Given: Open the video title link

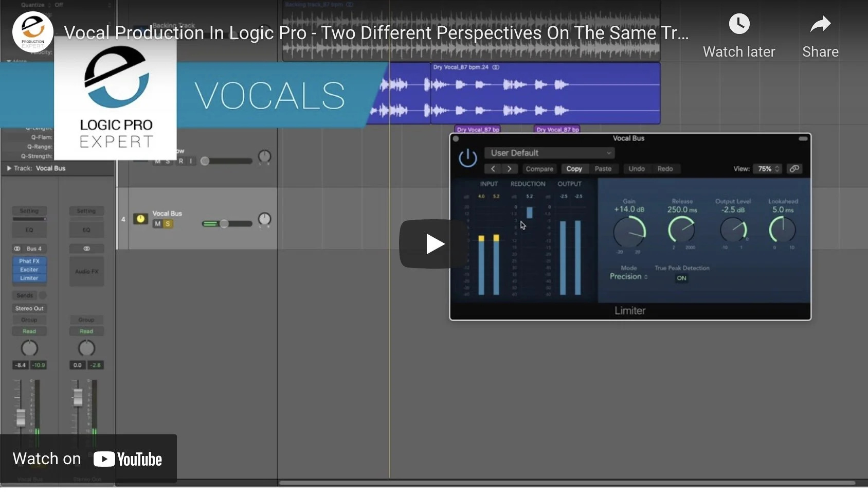Looking at the screenshot, I should (x=376, y=33).
